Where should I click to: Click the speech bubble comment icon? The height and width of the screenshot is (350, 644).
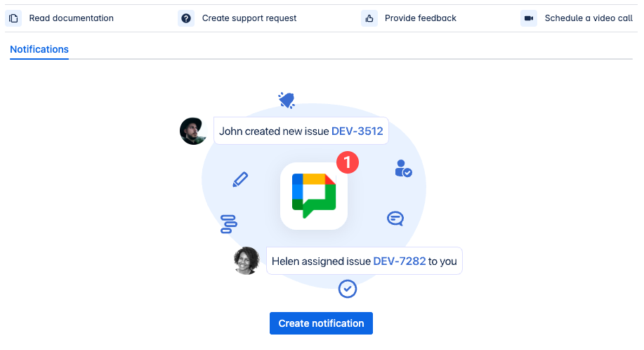[x=395, y=219]
